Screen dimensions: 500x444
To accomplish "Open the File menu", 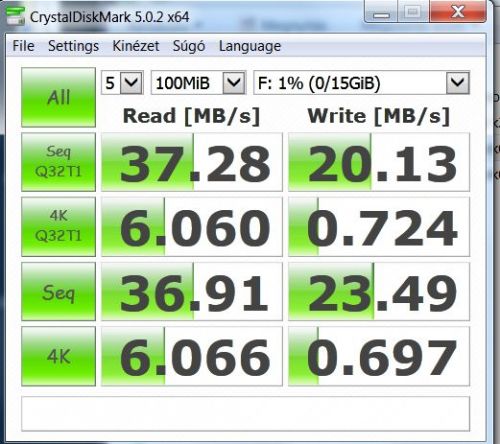I will pos(23,46).
